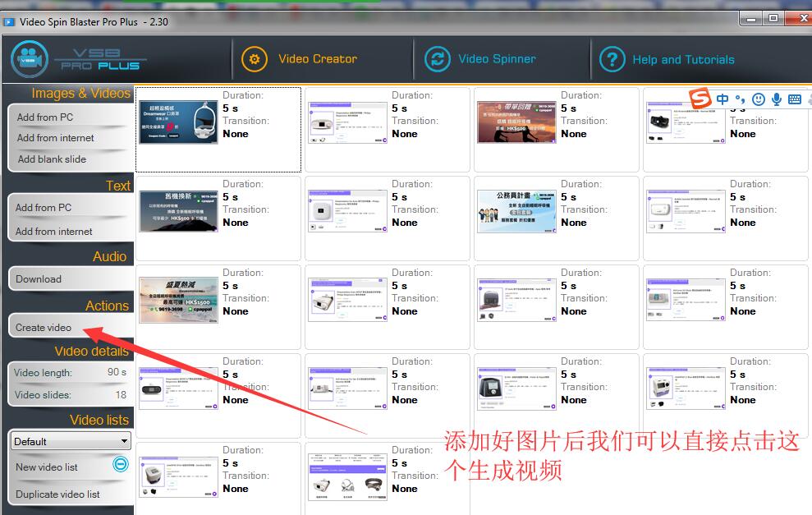Image resolution: width=812 pixels, height=515 pixels.
Task: Click the Create video button
Action: (71, 327)
